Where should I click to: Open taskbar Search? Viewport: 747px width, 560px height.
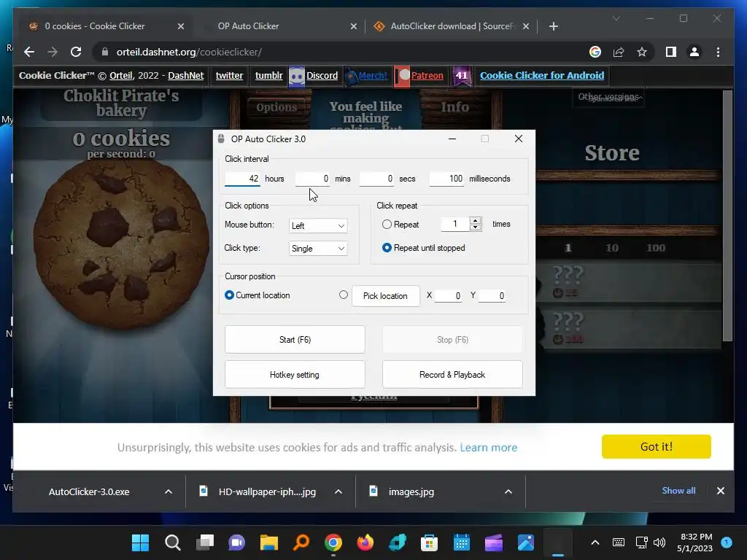172,542
